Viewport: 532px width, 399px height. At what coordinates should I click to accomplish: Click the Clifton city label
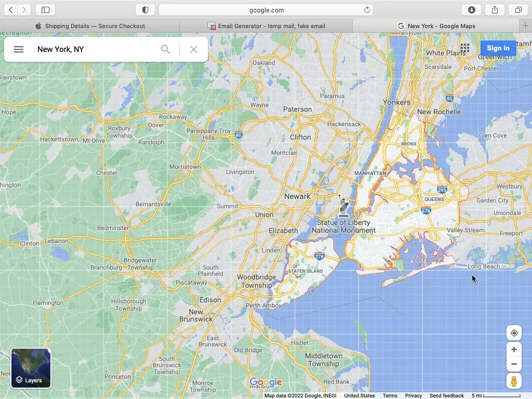pos(300,137)
